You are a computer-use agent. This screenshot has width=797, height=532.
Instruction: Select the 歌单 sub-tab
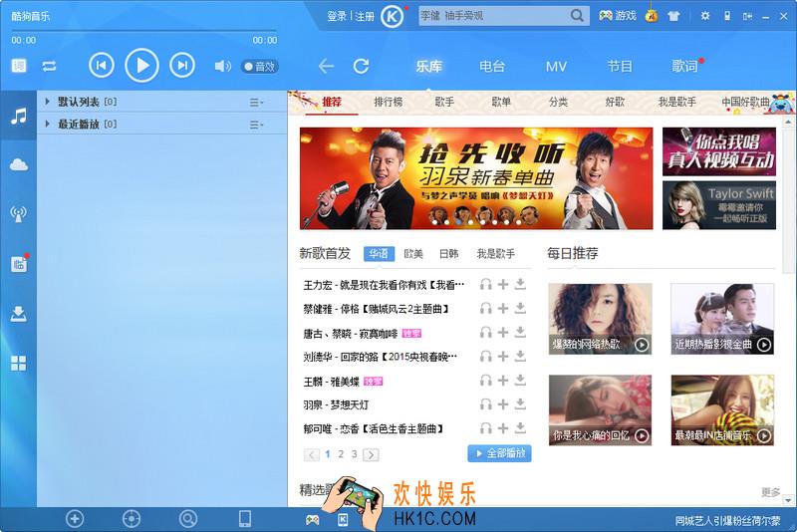pos(501,103)
